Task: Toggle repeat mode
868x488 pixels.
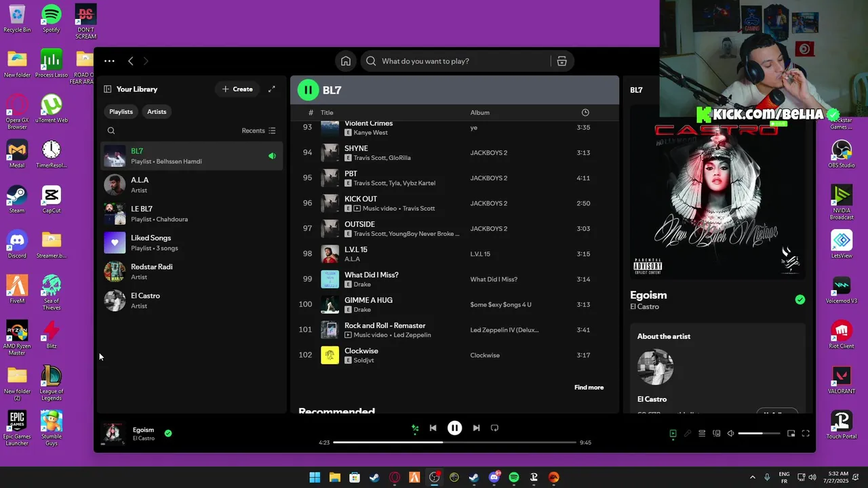Action: 494,428
